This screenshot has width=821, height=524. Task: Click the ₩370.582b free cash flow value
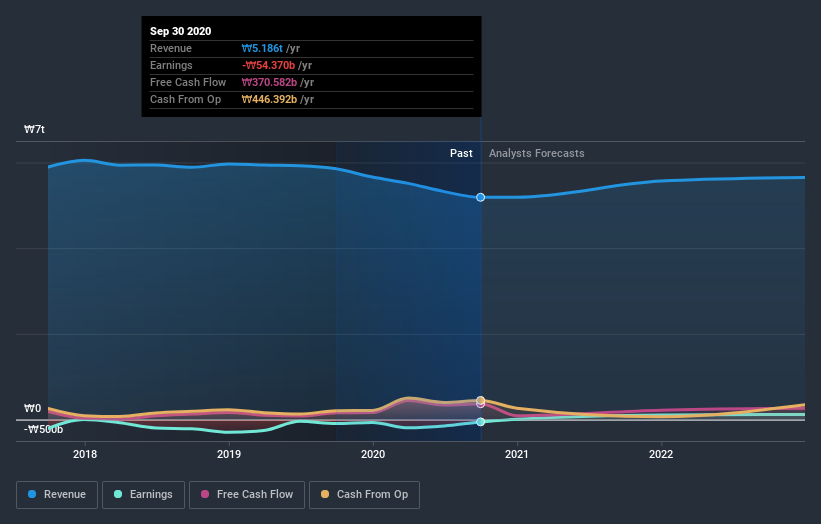(270, 82)
